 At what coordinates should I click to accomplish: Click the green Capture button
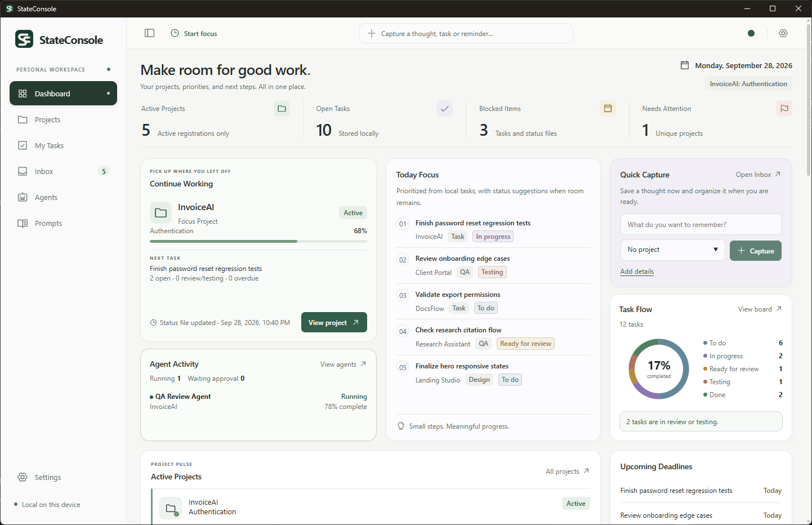[756, 251]
